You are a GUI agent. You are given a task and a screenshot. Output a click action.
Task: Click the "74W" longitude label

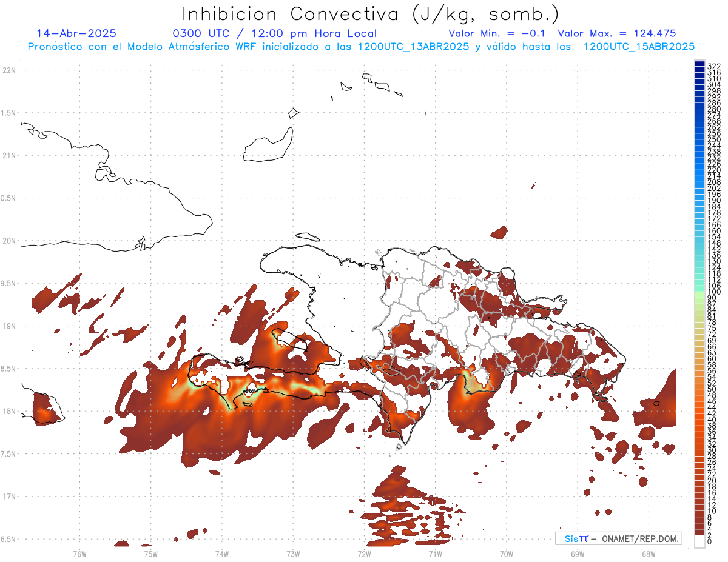221,554
